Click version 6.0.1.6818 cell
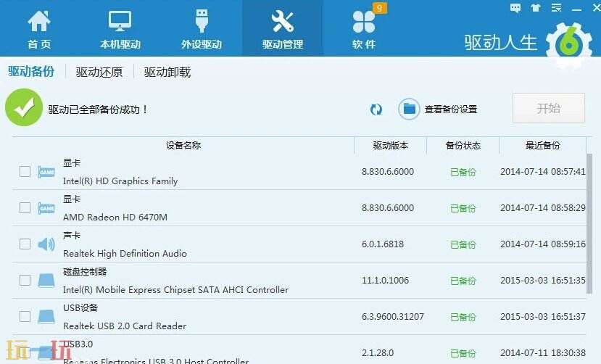The height and width of the screenshot is (364, 601). click(x=383, y=244)
